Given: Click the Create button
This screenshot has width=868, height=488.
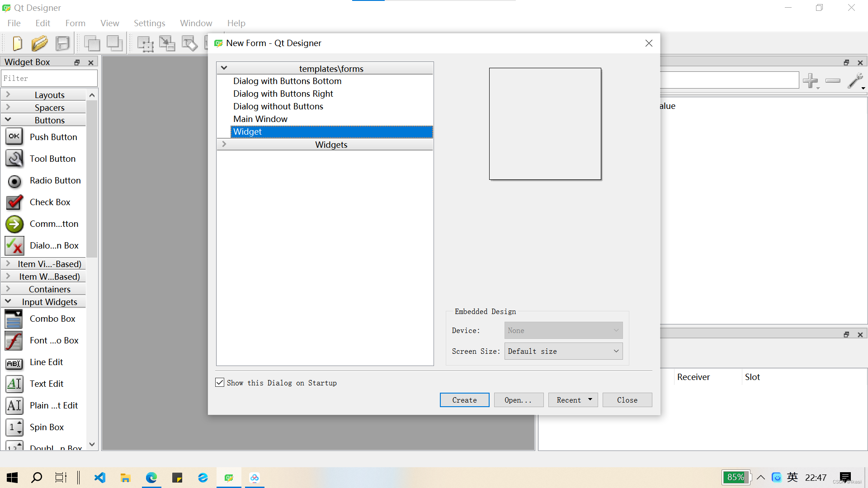Looking at the screenshot, I should coord(464,399).
